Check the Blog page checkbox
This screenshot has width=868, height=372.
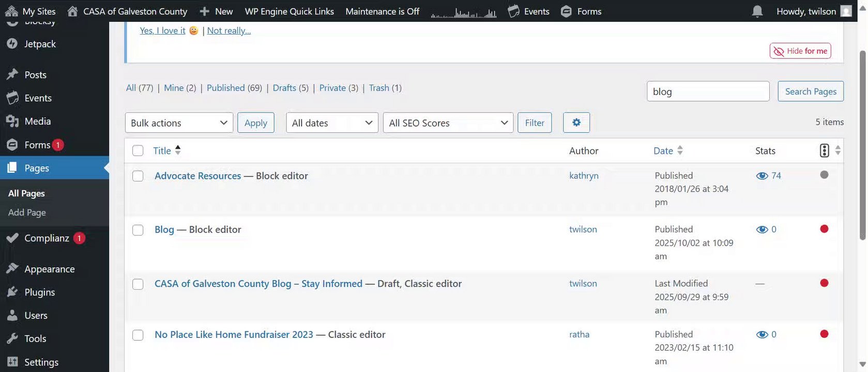coord(138,230)
